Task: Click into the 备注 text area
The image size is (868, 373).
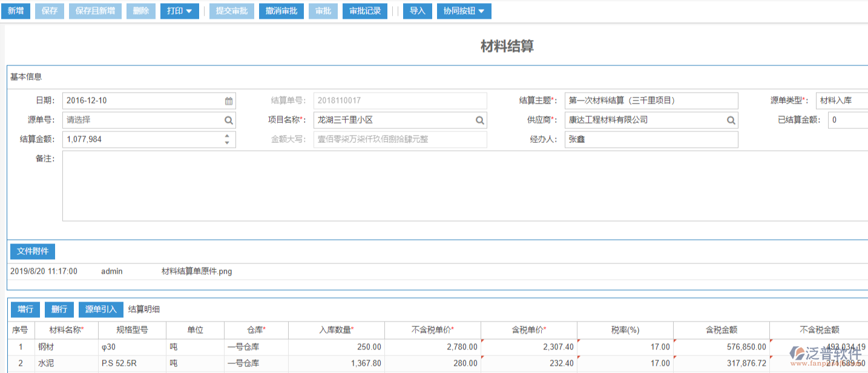Action: point(460,186)
